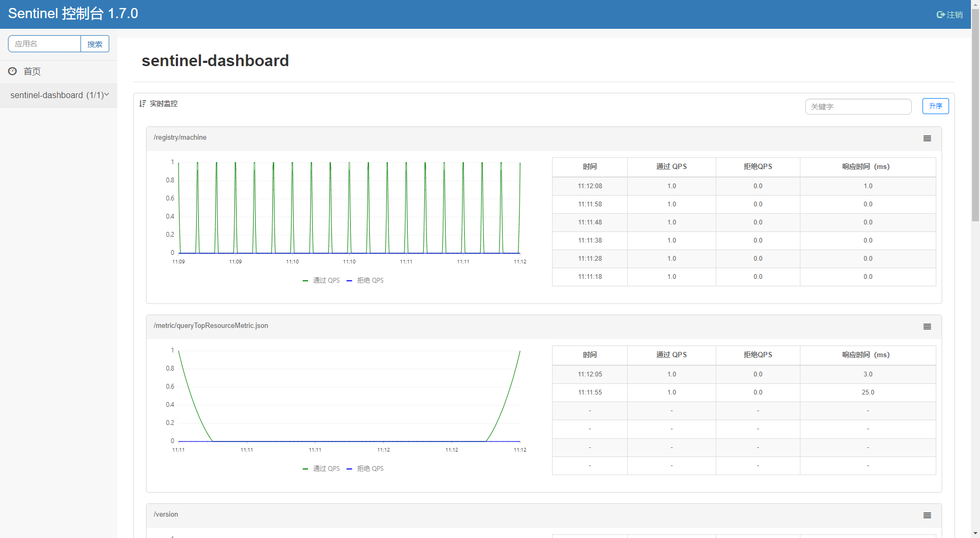Screen dimensions: 980x538
Task: Click 通过 QPS header in /registry/machine table
Action: (671, 167)
